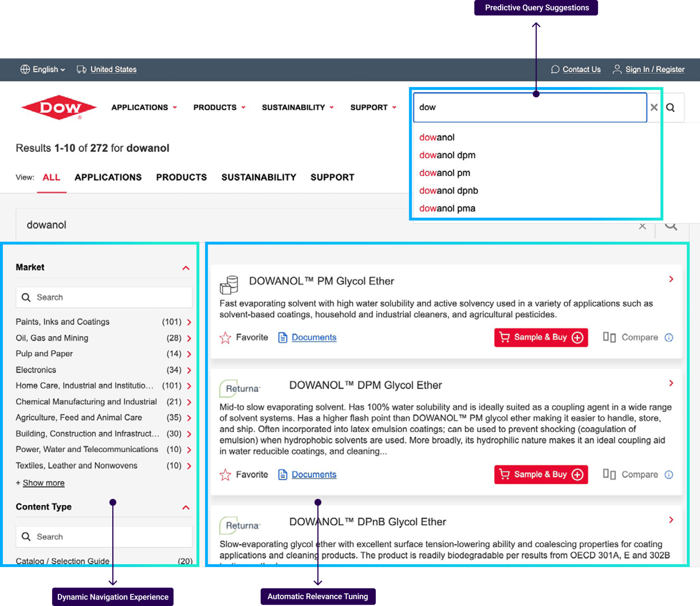
Task: Click the Market filter search field
Action: point(104,297)
